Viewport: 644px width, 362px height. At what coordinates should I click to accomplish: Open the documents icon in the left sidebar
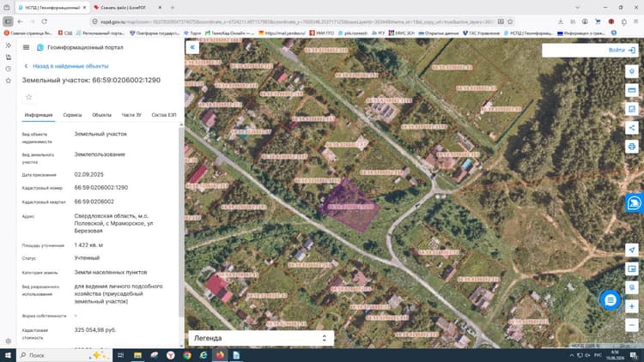(x=9, y=57)
